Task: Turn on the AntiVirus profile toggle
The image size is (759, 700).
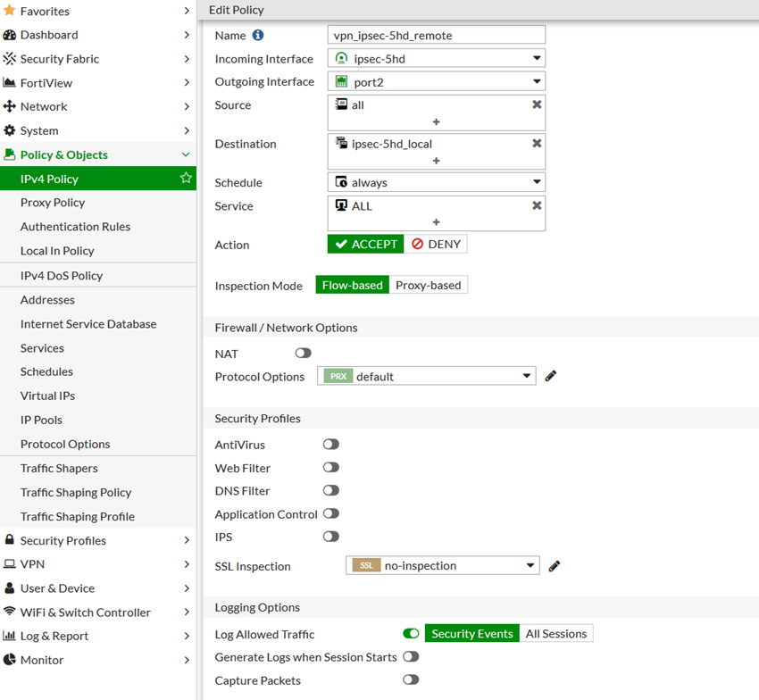Action: 331,445
